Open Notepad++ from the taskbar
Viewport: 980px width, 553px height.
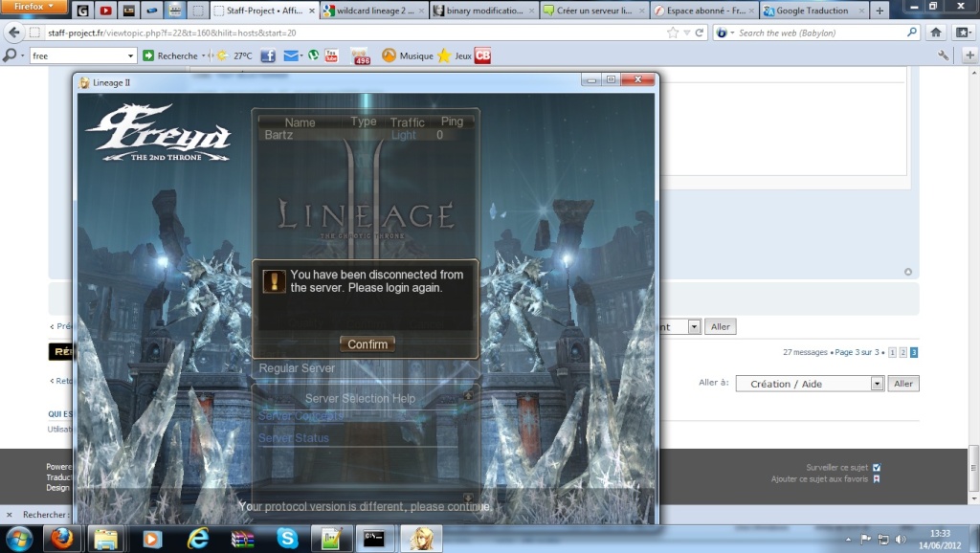click(x=330, y=539)
